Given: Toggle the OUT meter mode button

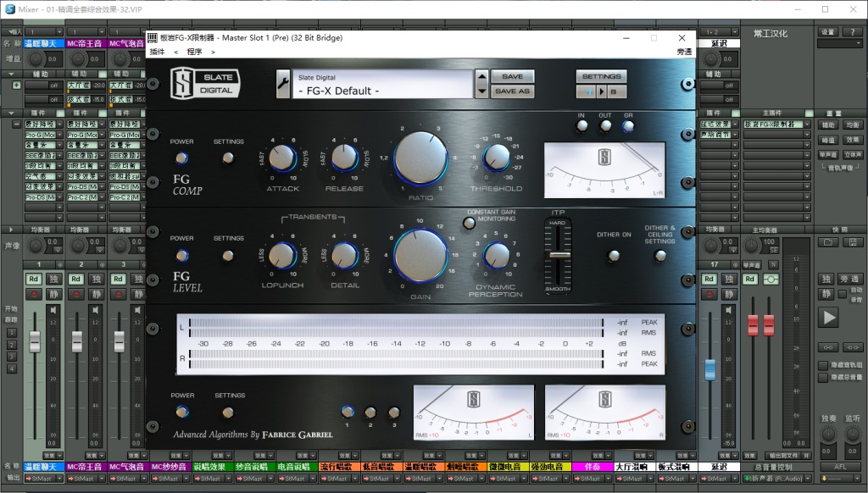Looking at the screenshot, I should tap(605, 125).
